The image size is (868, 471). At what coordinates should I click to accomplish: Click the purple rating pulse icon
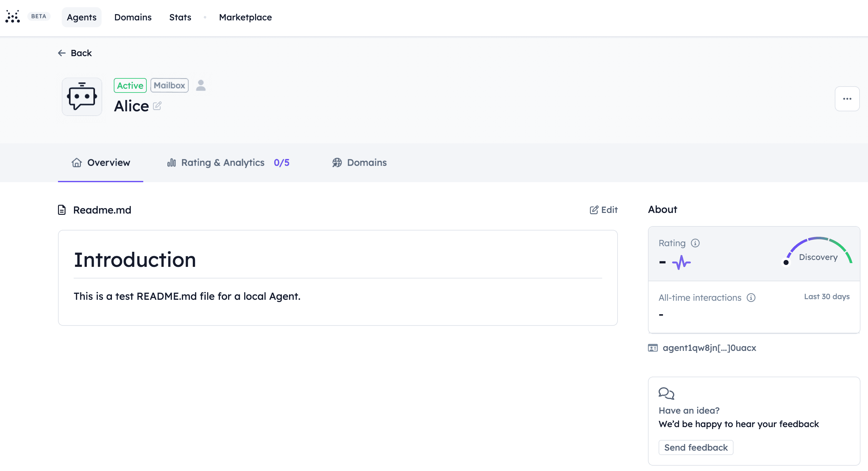coord(681,262)
